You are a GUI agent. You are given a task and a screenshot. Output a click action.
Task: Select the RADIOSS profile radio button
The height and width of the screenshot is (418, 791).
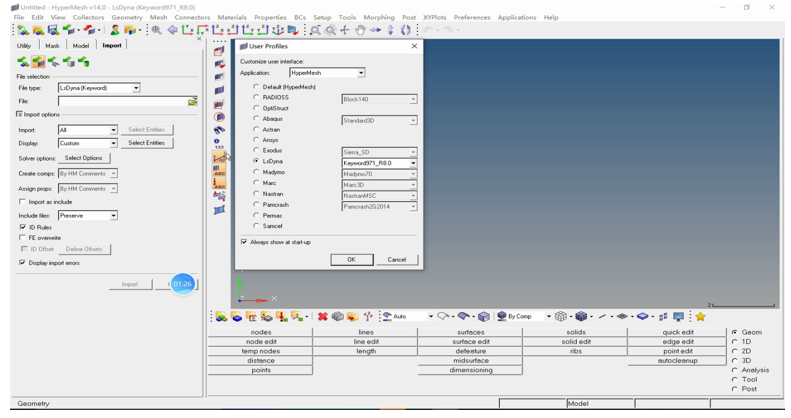click(256, 97)
